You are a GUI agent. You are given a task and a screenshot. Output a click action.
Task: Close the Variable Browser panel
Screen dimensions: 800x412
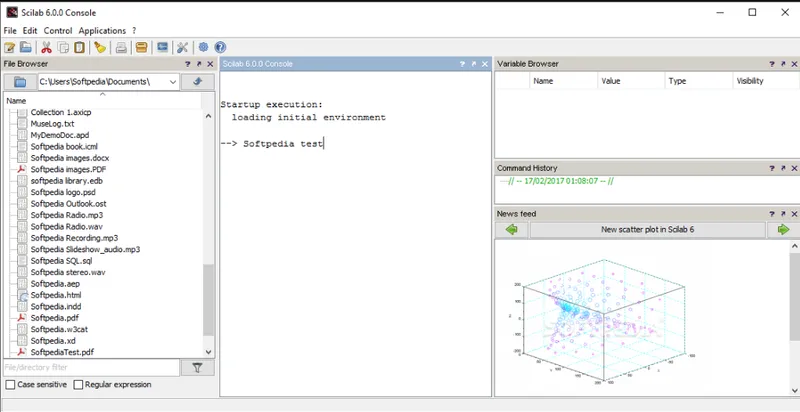(794, 64)
